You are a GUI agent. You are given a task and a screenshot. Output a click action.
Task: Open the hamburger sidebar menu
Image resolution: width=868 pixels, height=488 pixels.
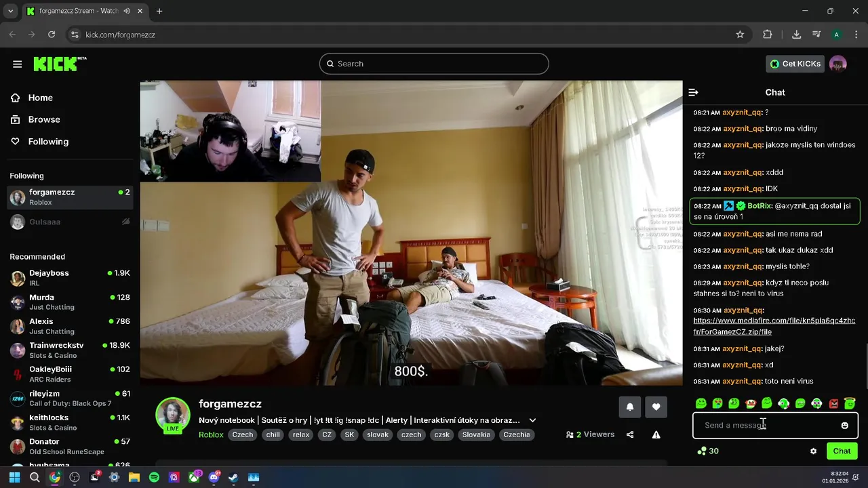(17, 64)
